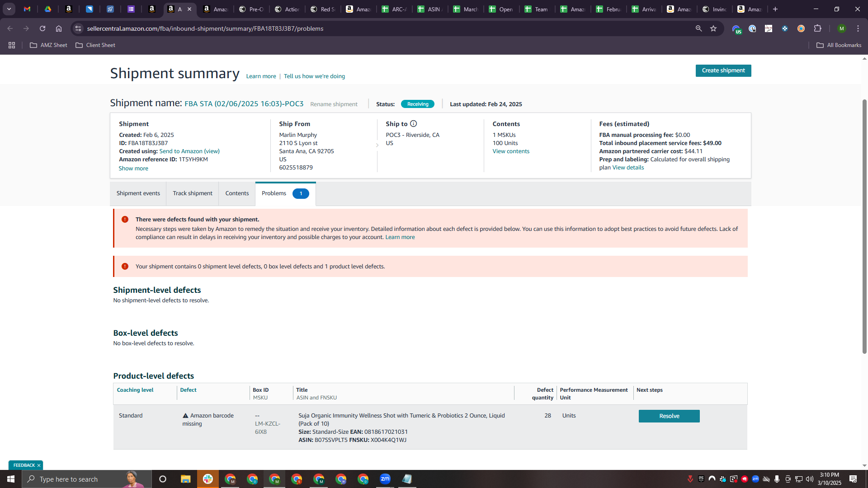Click the Create shipment button
This screenshot has height=488, width=868.
[723, 70]
